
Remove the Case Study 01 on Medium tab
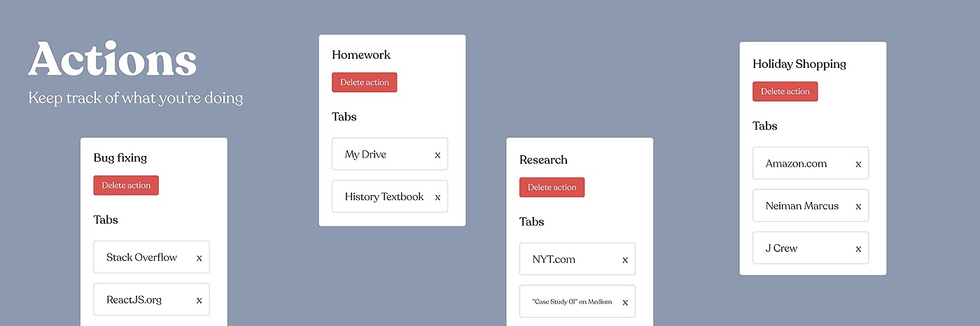pos(625,303)
